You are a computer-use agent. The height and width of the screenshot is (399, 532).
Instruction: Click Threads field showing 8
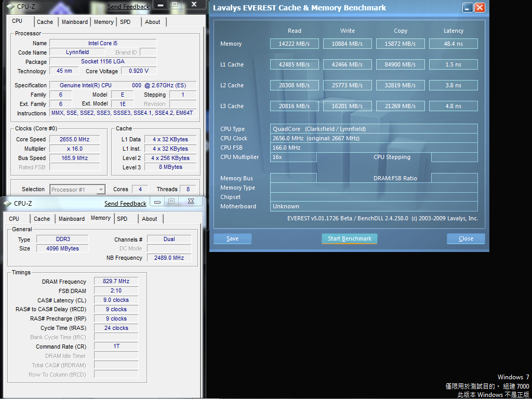click(x=188, y=189)
